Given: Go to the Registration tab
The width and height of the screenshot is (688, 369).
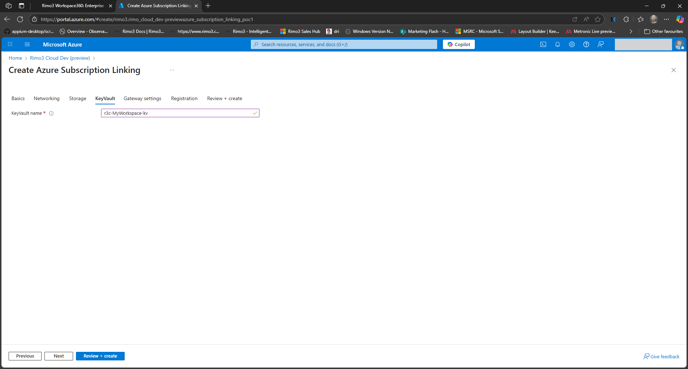Looking at the screenshot, I should pyautogui.click(x=184, y=98).
